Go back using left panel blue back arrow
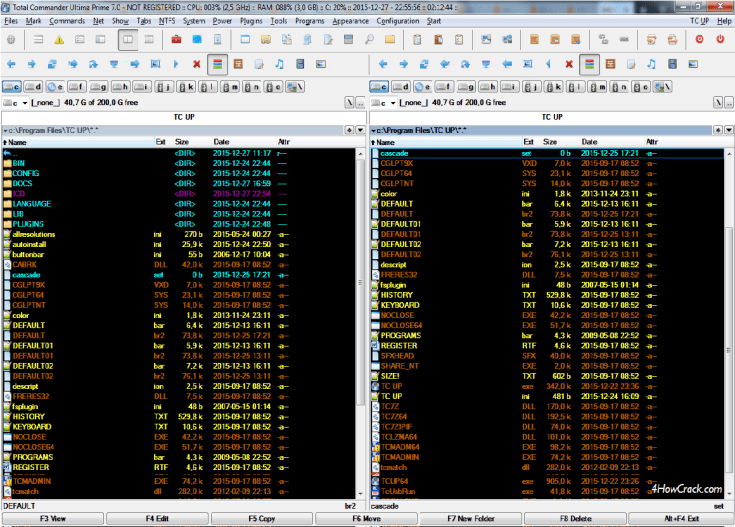Screen dimensions: 735x527 [x=11, y=64]
